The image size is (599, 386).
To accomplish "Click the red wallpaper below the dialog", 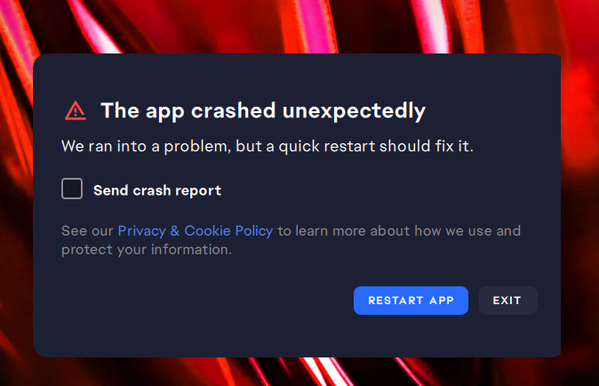I will [300, 373].
